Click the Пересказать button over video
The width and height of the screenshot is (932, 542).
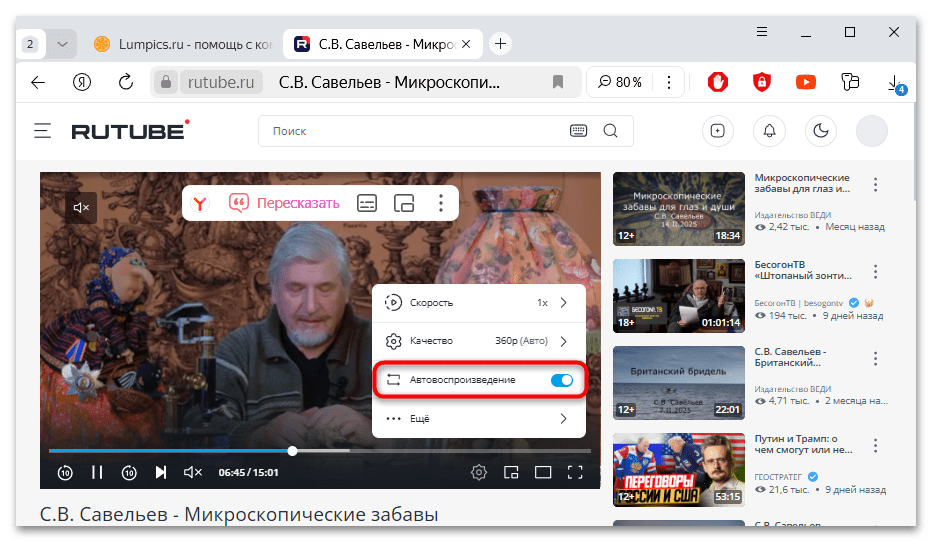click(x=284, y=203)
